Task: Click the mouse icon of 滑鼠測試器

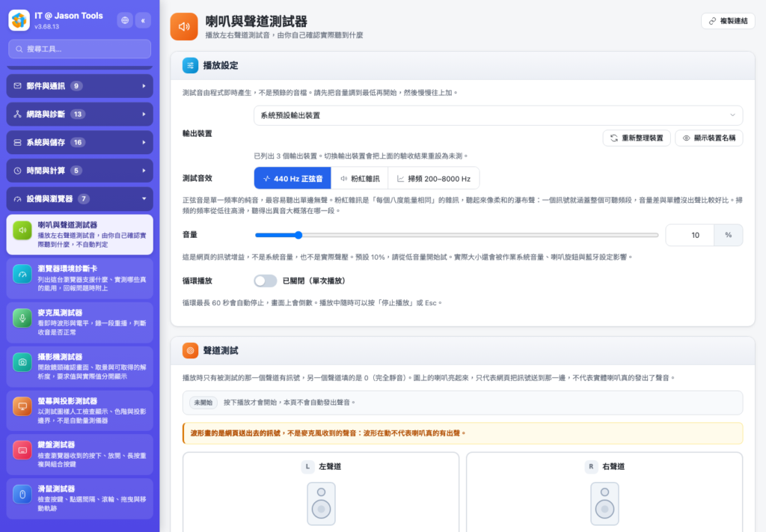Action: tap(22, 494)
